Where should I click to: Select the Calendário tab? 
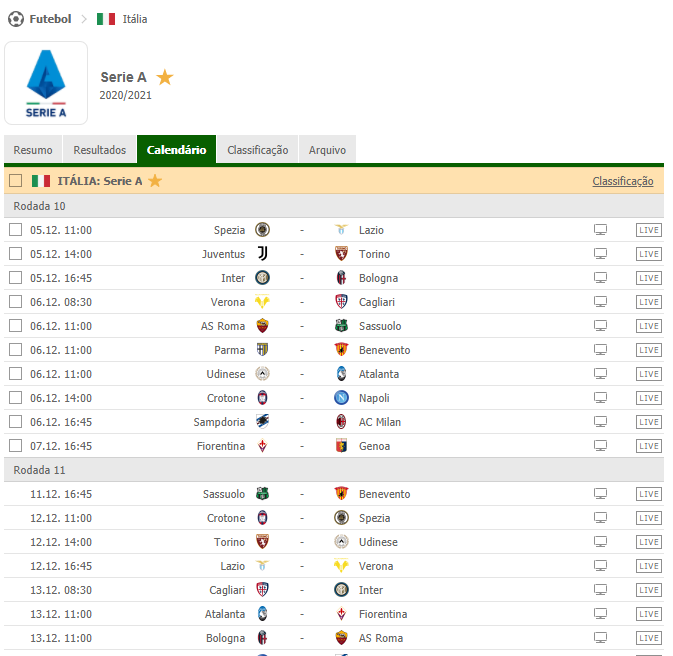click(x=176, y=150)
